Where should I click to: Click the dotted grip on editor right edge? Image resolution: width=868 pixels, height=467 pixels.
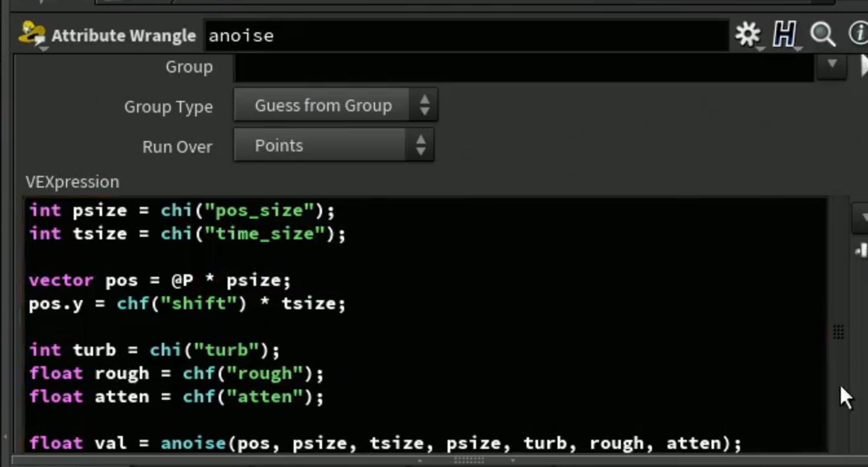point(838,332)
